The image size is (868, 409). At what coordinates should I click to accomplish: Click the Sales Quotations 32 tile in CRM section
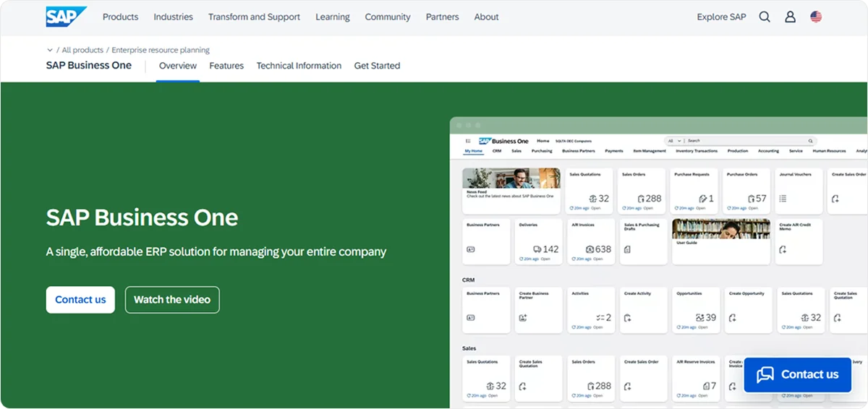(800, 311)
